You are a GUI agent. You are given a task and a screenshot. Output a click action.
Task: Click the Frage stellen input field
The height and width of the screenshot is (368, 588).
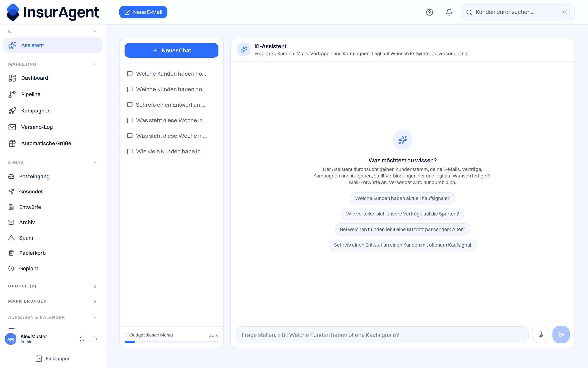pos(382,335)
